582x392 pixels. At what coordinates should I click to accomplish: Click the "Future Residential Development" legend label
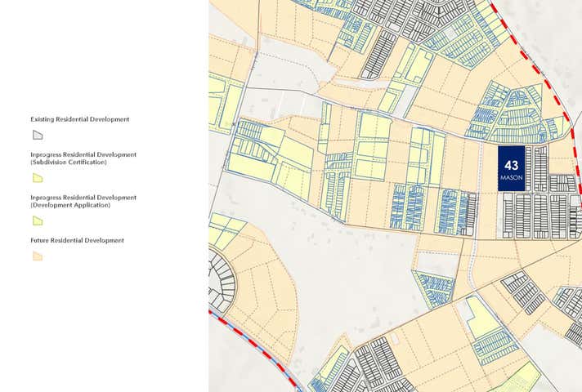pyautogui.click(x=77, y=240)
